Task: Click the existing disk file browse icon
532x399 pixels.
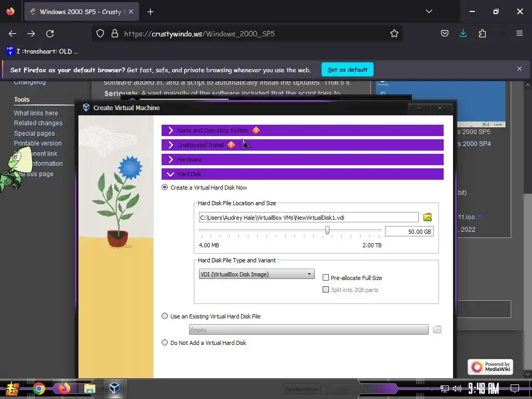Action: click(437, 329)
